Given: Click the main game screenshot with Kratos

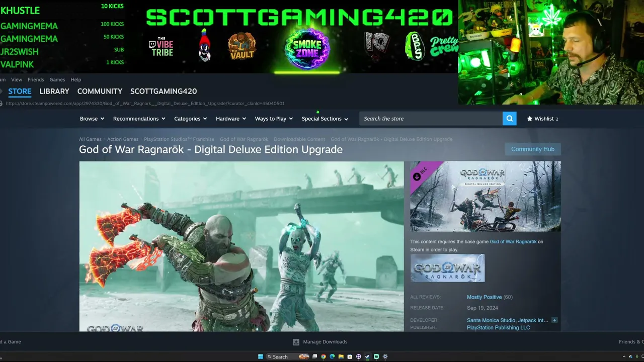Looking at the screenshot, I should click(x=242, y=246).
